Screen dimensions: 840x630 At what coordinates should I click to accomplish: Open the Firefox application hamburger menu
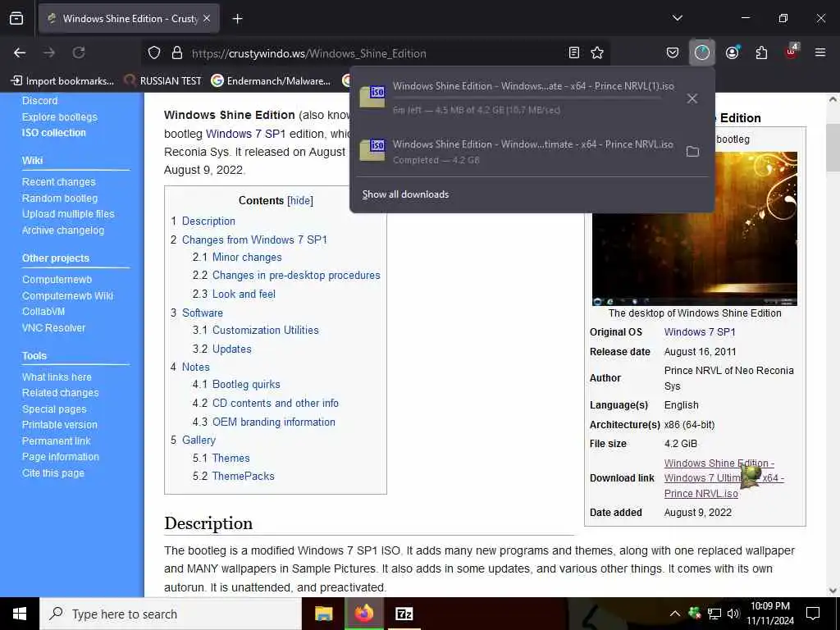point(820,52)
